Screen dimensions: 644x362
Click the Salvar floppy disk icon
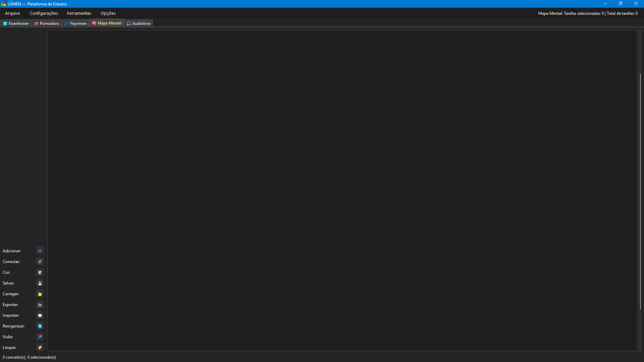[x=40, y=283]
